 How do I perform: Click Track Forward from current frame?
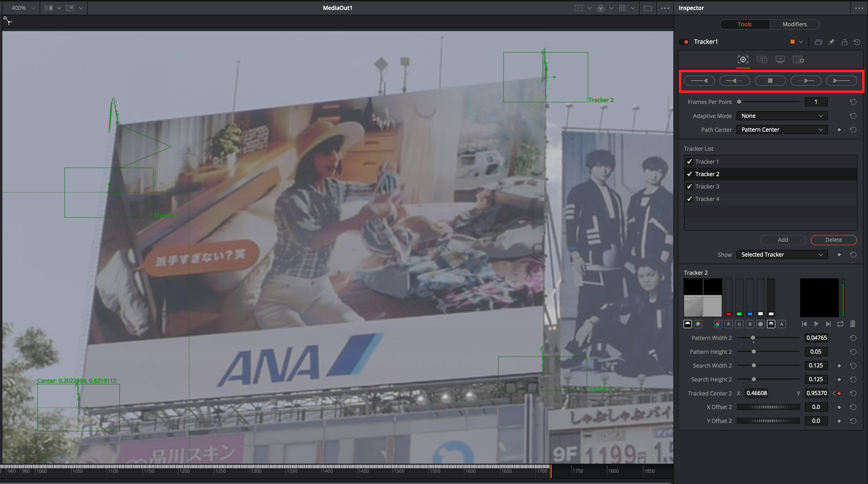(806, 81)
